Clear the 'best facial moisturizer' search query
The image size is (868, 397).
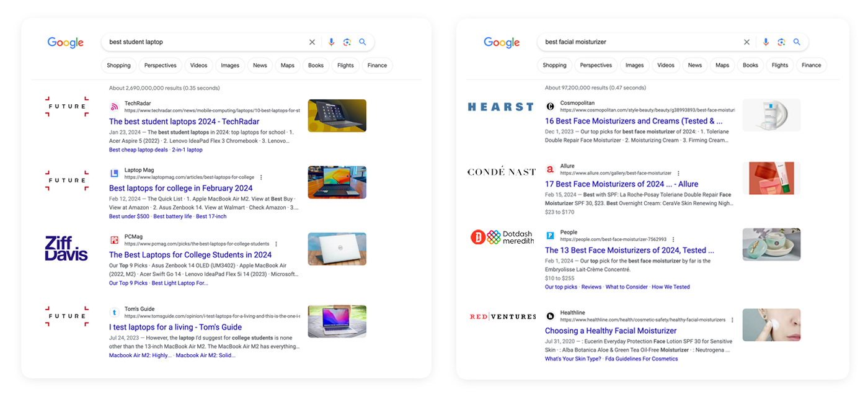(746, 42)
